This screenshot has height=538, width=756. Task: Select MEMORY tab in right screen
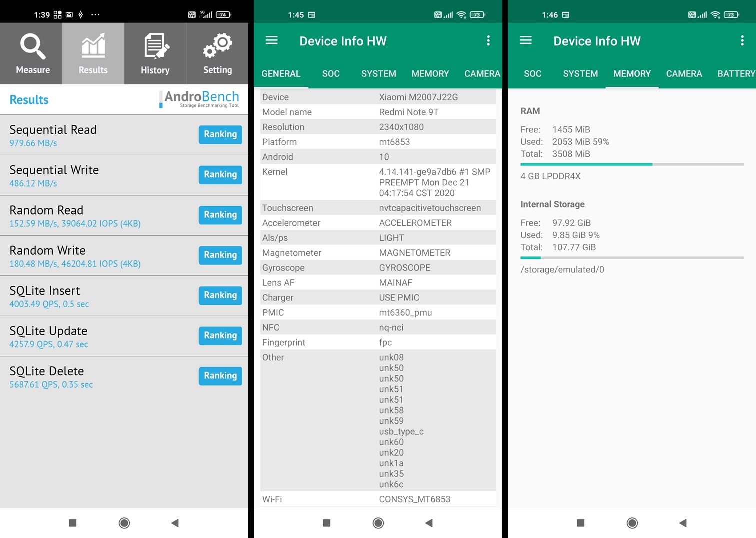coord(632,74)
